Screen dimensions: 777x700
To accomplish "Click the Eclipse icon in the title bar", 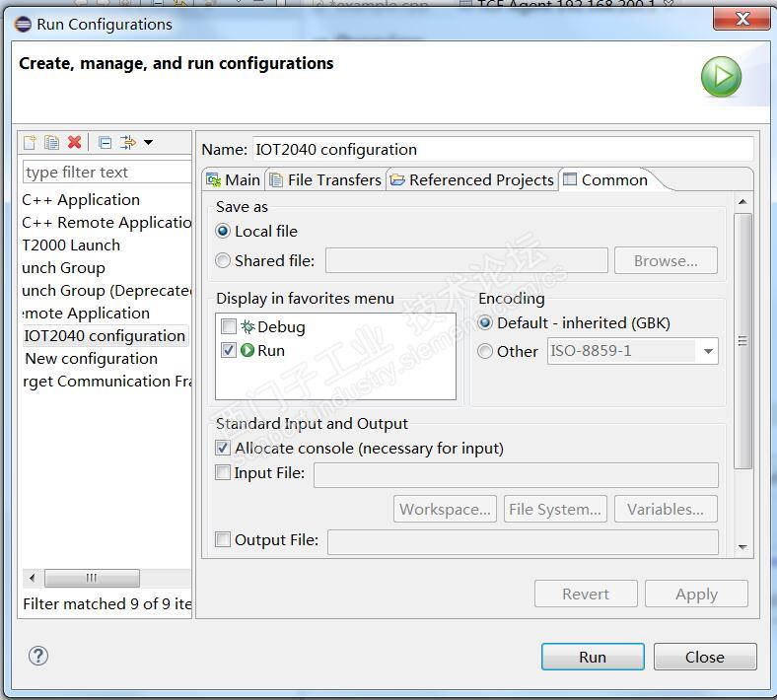I will (23, 25).
